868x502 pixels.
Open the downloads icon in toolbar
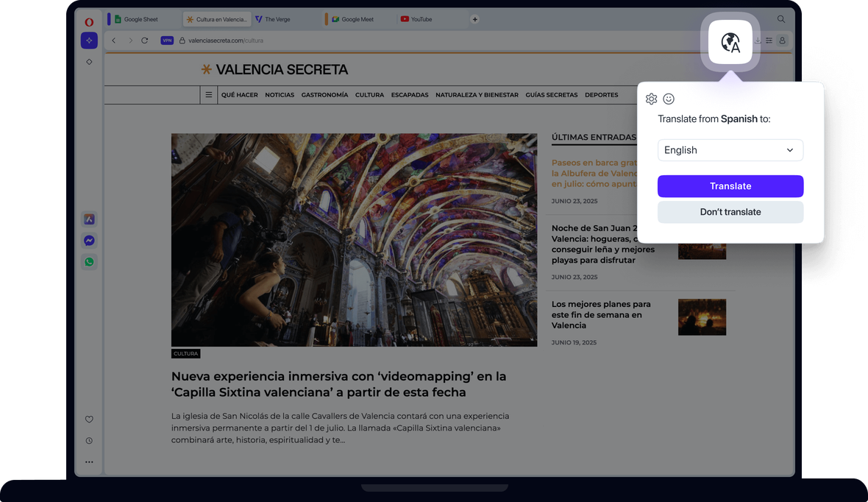(758, 40)
